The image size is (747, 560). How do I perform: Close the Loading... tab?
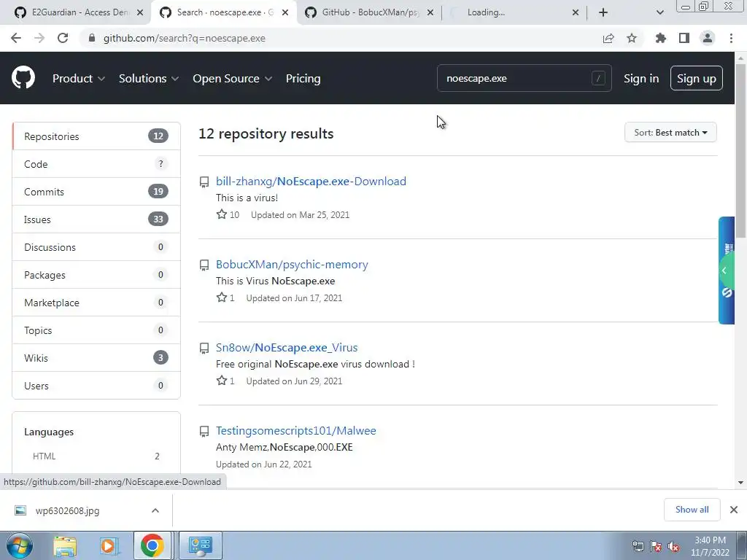(x=576, y=12)
